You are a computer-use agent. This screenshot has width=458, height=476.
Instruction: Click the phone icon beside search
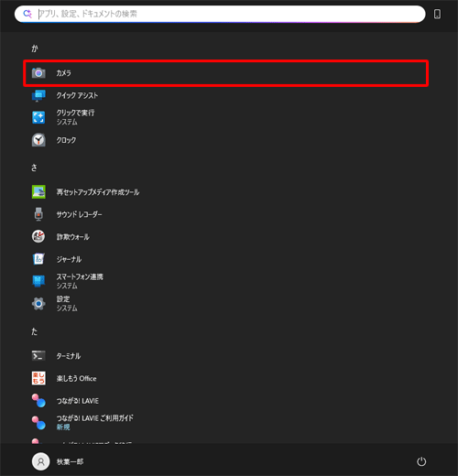click(437, 14)
